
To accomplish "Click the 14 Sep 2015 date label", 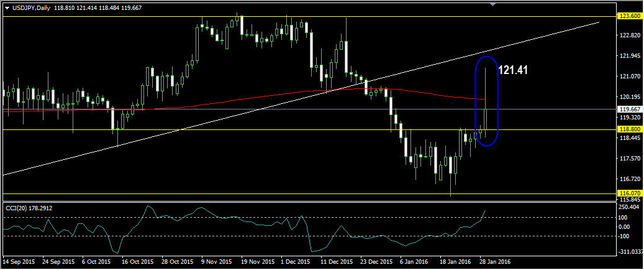I will [18, 261].
